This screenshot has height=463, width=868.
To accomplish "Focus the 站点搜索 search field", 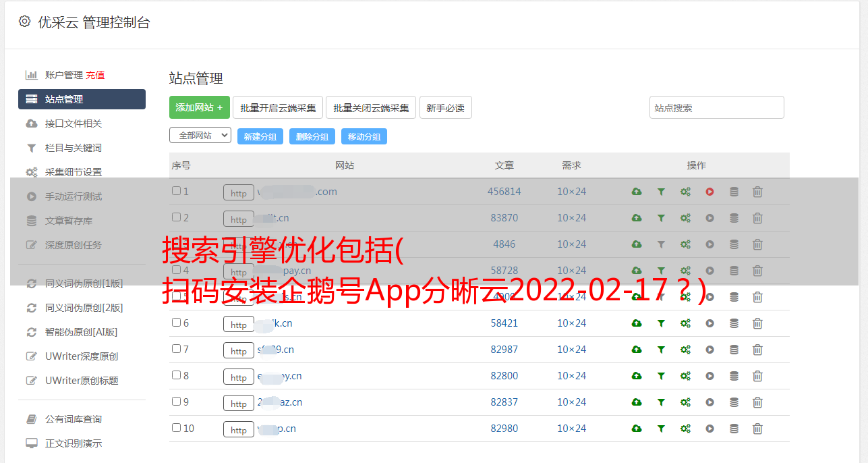I will tap(717, 107).
